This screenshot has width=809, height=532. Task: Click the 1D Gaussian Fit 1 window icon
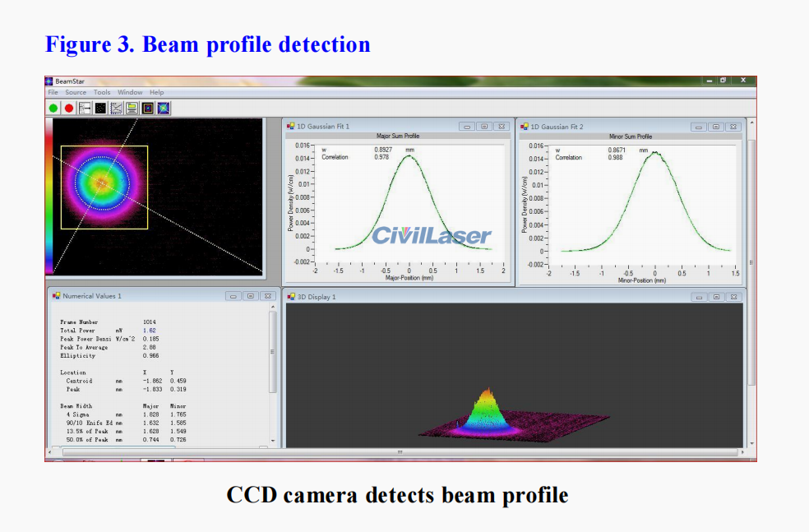click(291, 126)
